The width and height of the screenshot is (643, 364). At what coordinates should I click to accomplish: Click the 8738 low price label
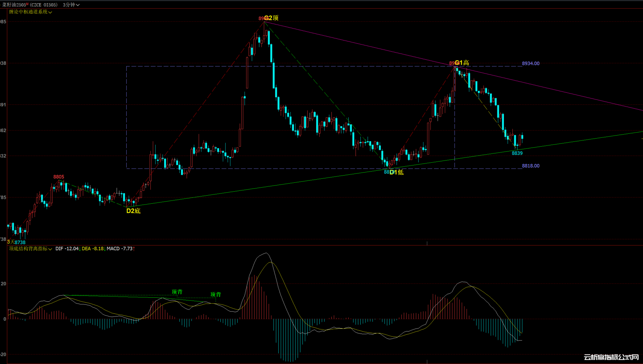(x=20, y=242)
